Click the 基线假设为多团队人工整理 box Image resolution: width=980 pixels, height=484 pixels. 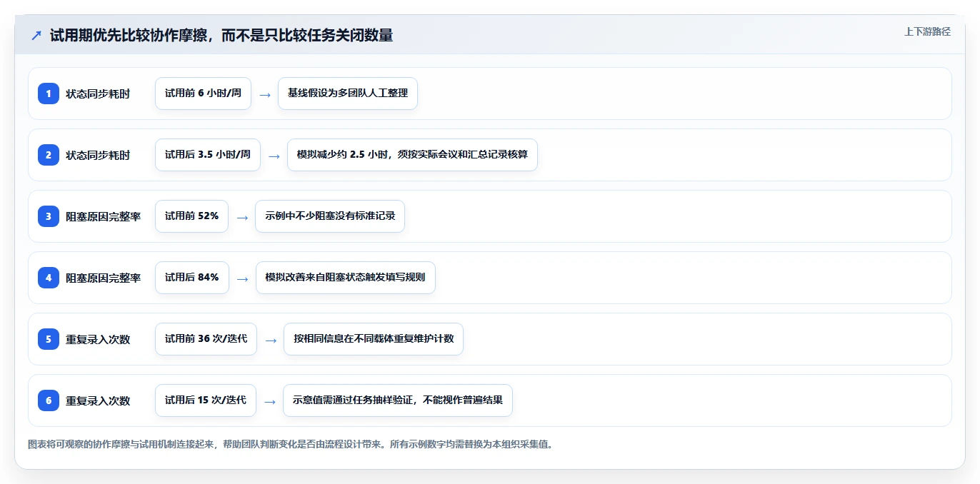point(348,94)
